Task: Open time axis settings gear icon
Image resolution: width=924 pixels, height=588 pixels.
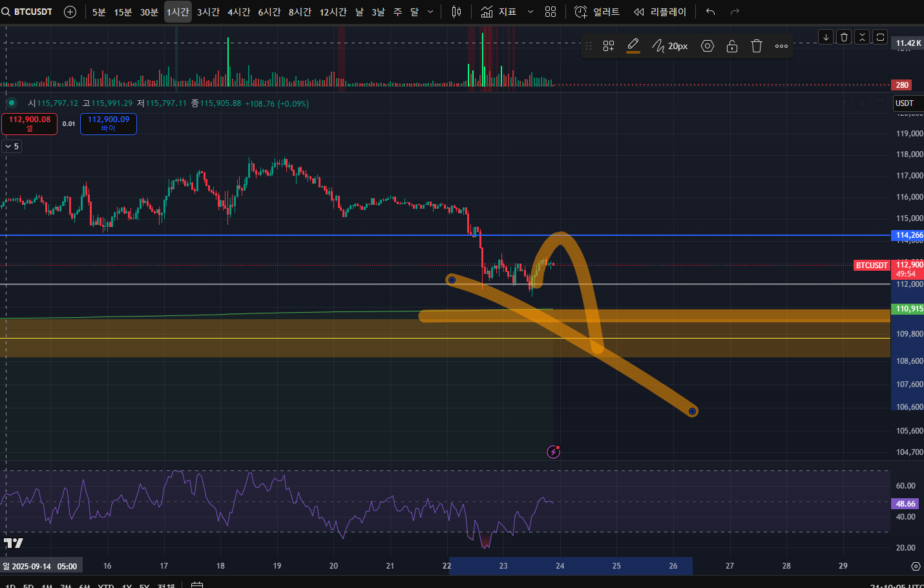Action: coord(916,566)
